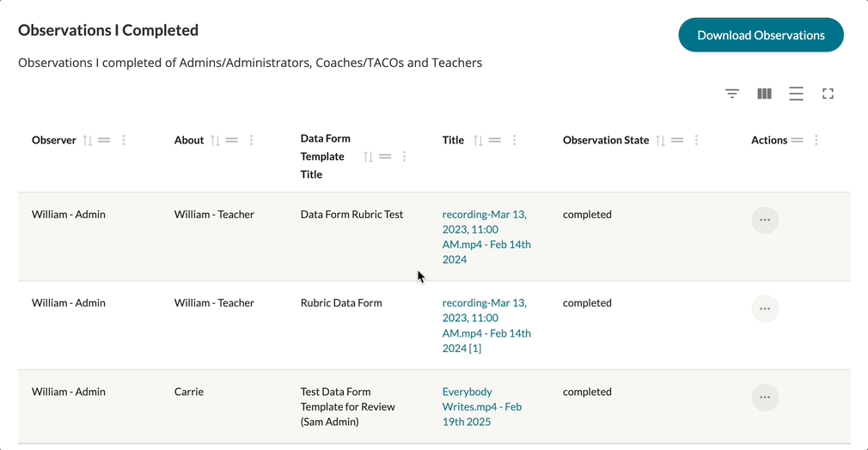Open Observation State column options menu

[696, 140]
